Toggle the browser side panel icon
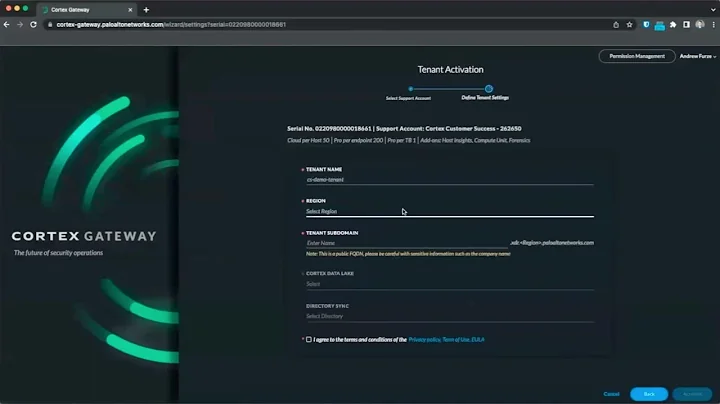Viewport: 720px width, 404px height. 686,25
